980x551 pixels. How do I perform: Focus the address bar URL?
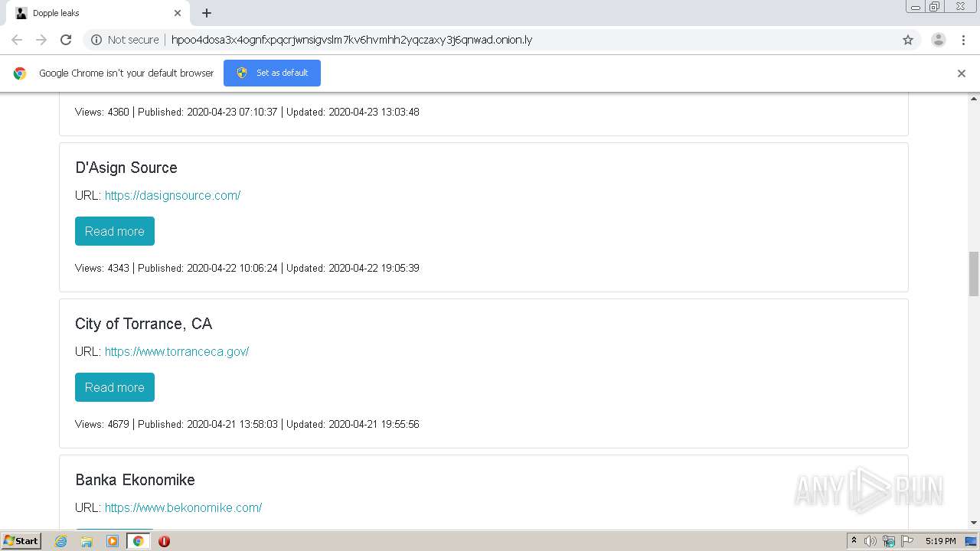(351, 40)
